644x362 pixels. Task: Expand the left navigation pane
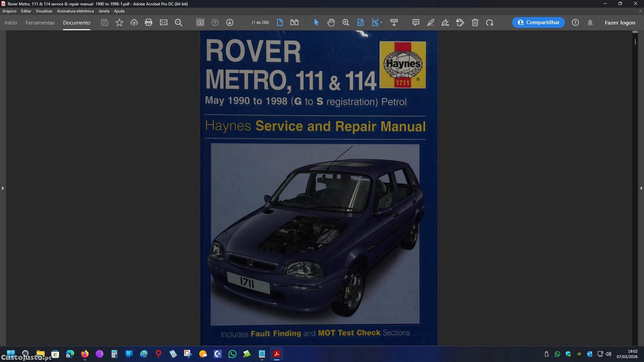3,188
